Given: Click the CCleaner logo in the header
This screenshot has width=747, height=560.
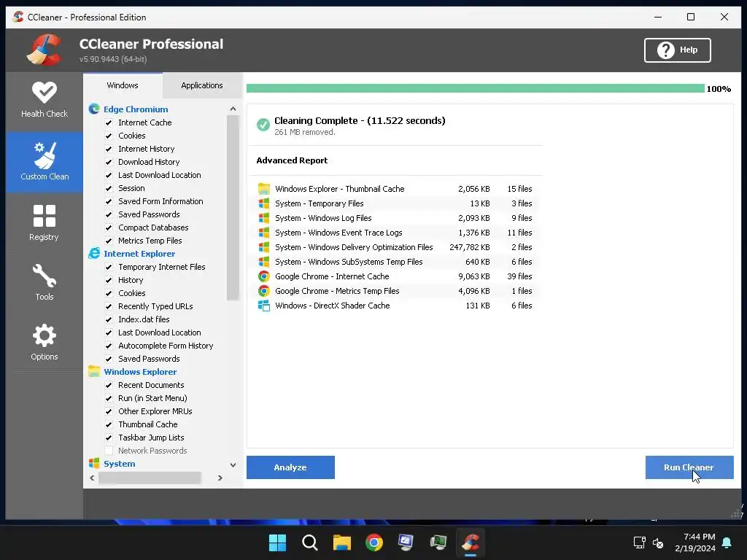Looking at the screenshot, I should [44, 50].
